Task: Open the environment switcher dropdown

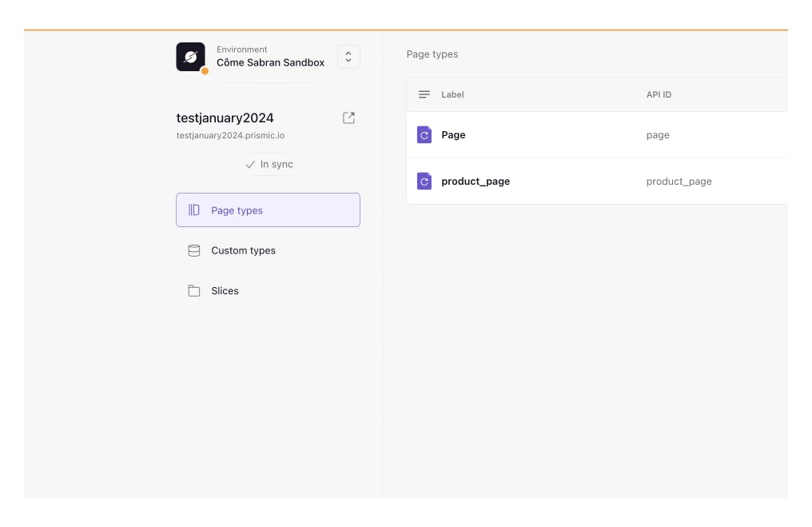Action: click(x=348, y=57)
